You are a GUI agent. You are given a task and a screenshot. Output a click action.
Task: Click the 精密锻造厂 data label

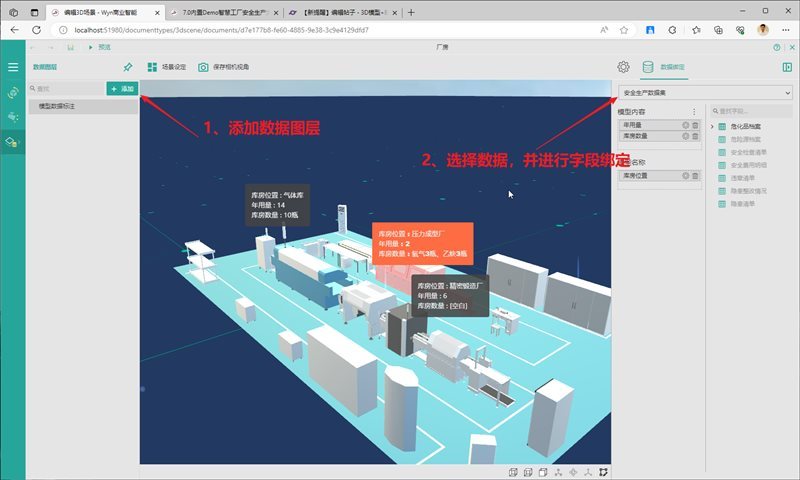(x=450, y=296)
